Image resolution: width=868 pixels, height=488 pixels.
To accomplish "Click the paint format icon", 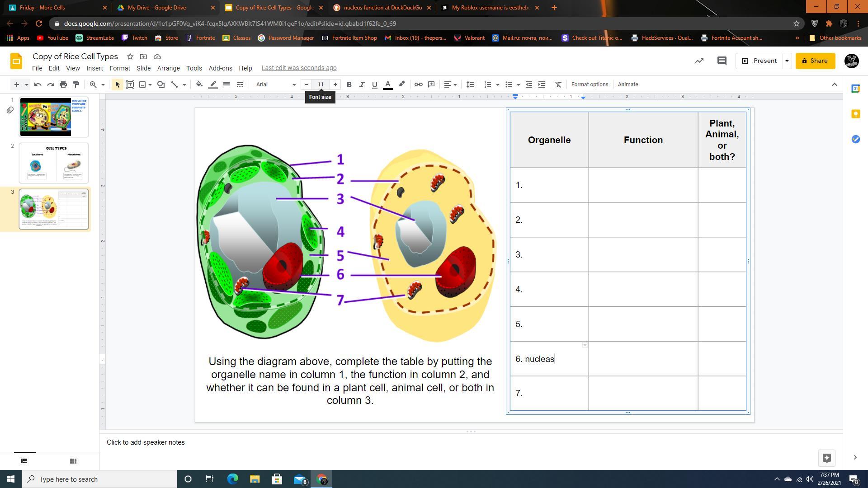I will (76, 84).
